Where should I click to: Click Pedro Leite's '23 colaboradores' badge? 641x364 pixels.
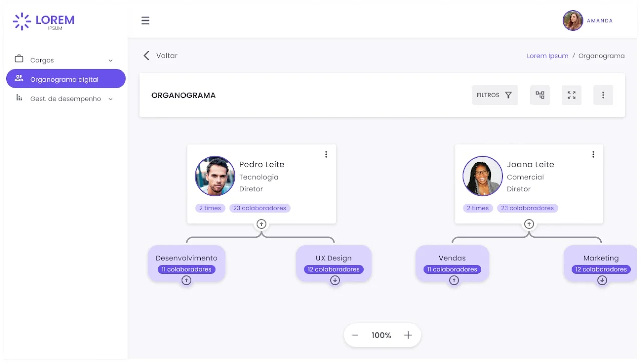click(x=260, y=208)
